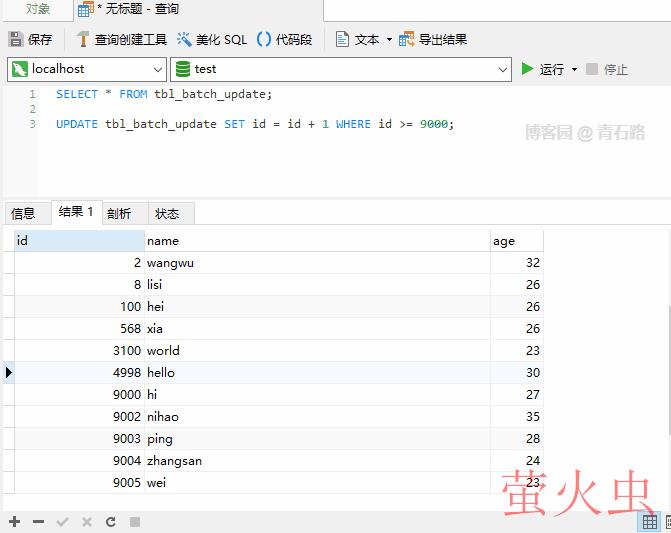Click the plus icon to add record
Screen dimensions: 671x533
[x=14, y=522]
